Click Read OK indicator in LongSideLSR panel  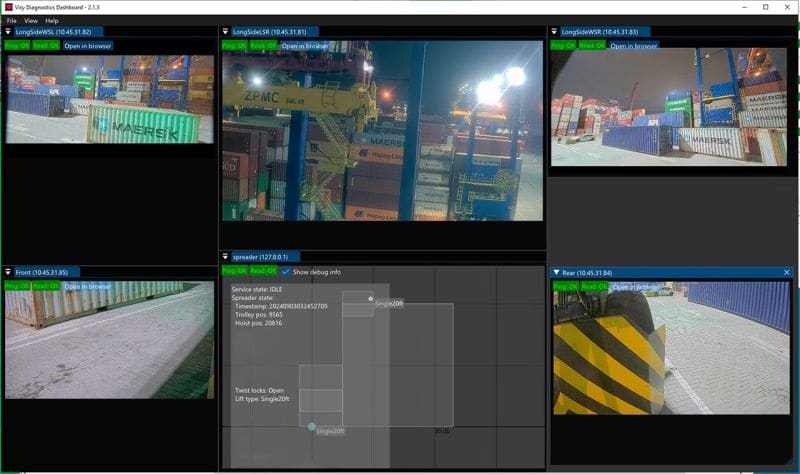tap(263, 46)
